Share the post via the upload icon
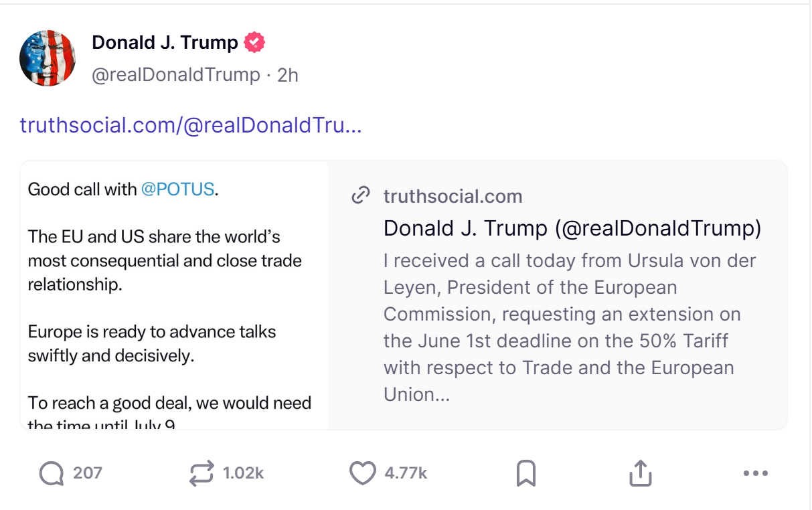Screen dimensions: 812x510 [641, 474]
